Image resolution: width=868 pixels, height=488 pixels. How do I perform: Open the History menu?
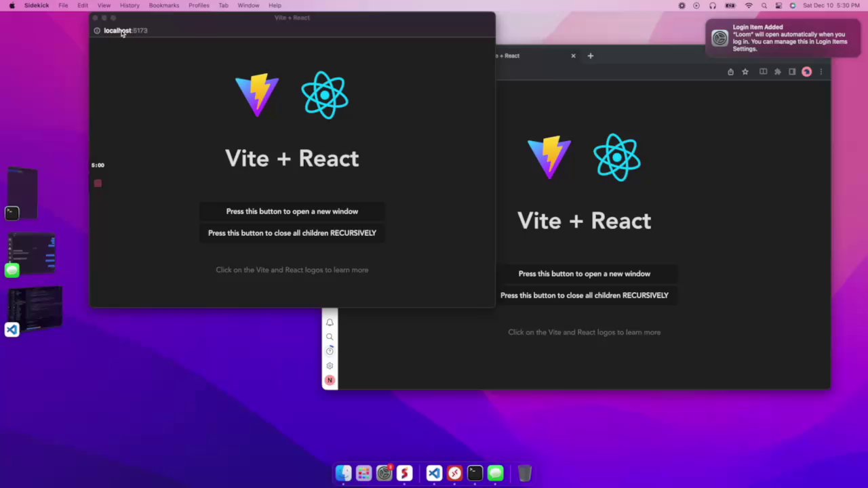pos(130,5)
